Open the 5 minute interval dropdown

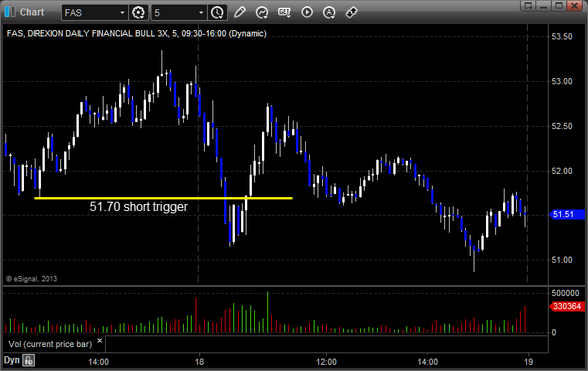point(201,13)
